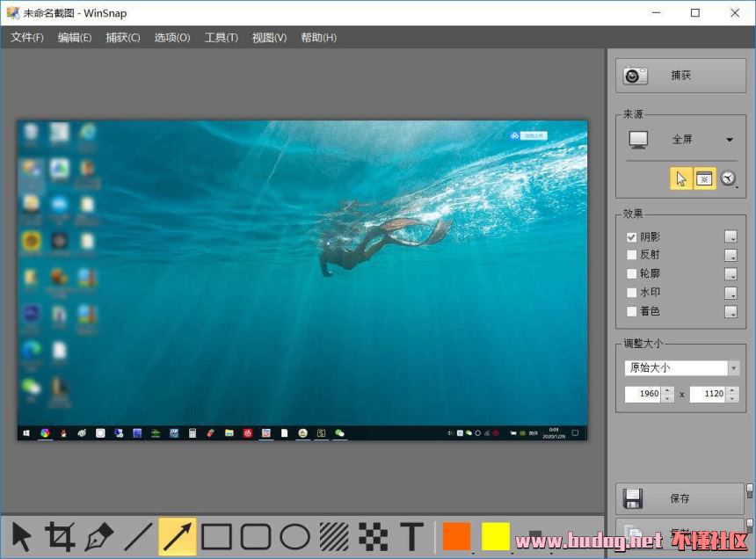Open the 文件(F) menu
The image size is (756, 559).
coord(27,38)
